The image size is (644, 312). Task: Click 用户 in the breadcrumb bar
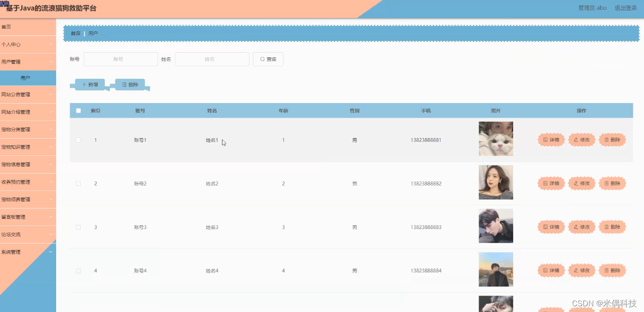point(93,34)
